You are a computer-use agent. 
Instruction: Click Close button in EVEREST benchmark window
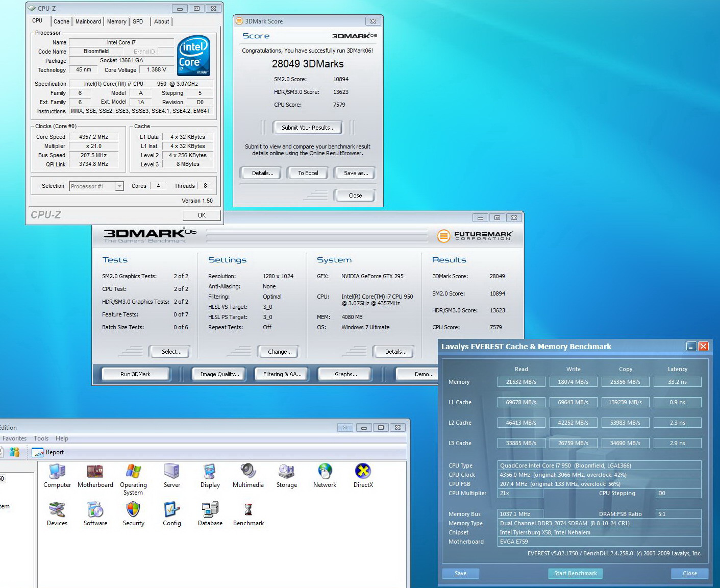(x=689, y=573)
